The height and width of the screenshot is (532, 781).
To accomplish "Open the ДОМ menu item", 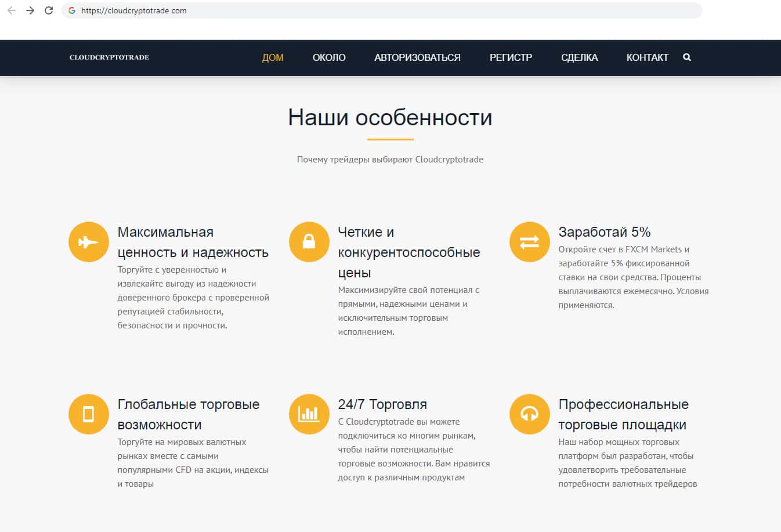I will pyautogui.click(x=273, y=57).
